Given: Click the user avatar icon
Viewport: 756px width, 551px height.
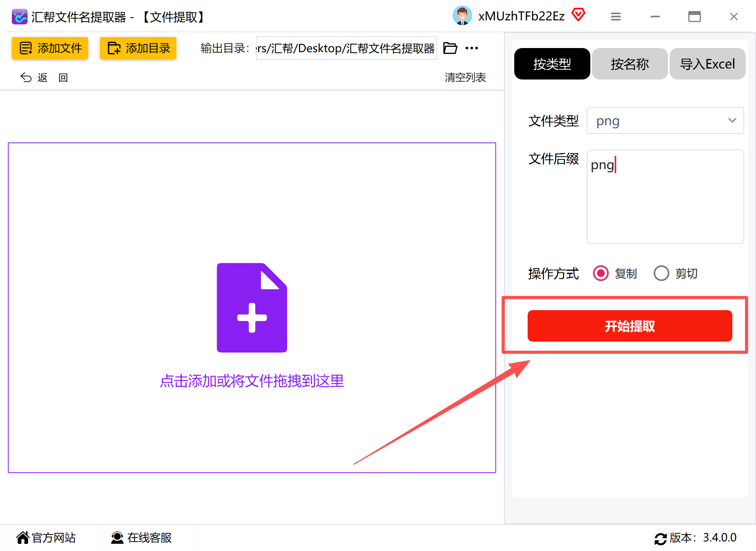Looking at the screenshot, I should (x=462, y=16).
